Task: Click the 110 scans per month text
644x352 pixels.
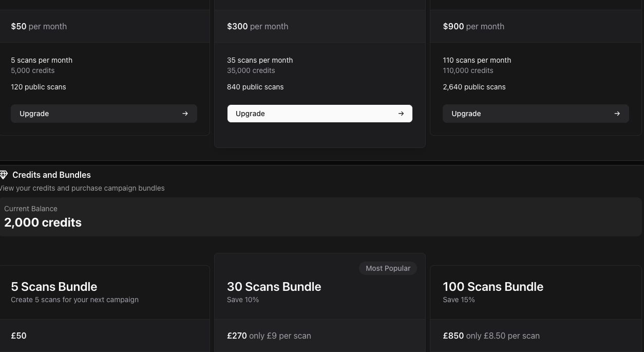Action: [477, 60]
